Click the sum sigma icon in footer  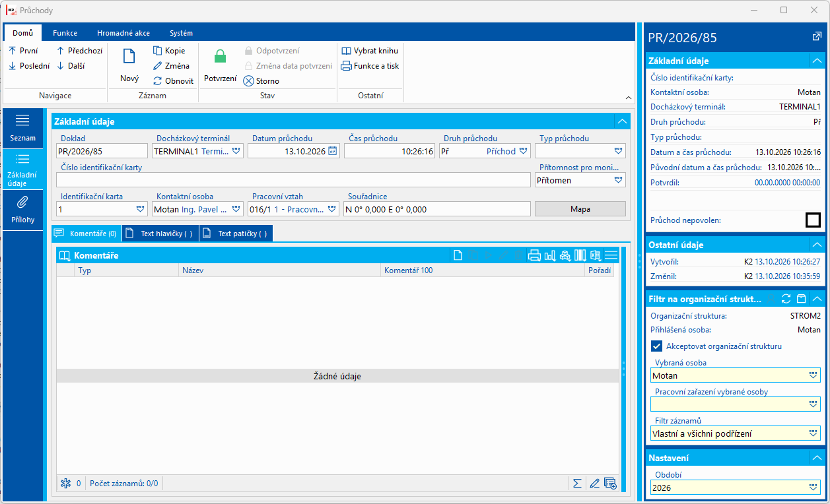click(577, 484)
